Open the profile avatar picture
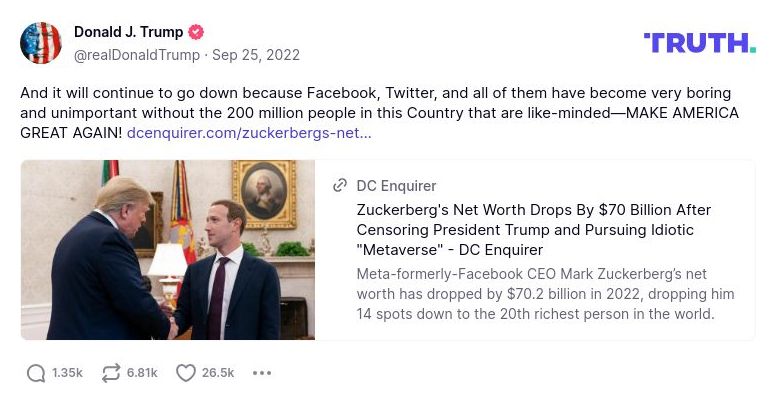Screen dimensions: 777x403 tap(41, 42)
